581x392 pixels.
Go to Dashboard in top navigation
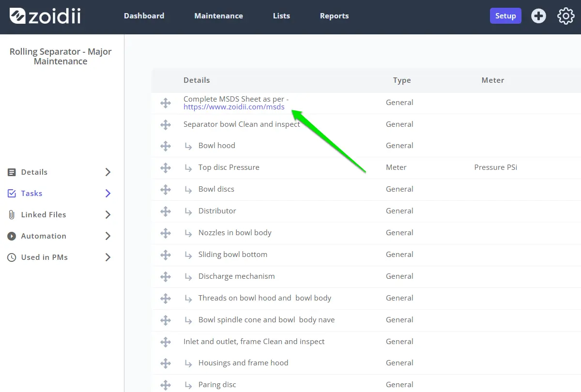[144, 16]
